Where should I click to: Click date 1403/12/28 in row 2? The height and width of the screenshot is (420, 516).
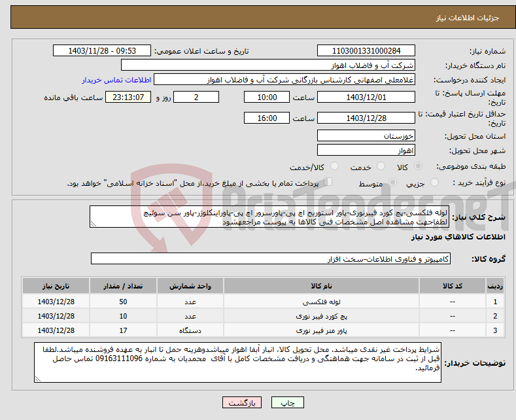[56, 317]
